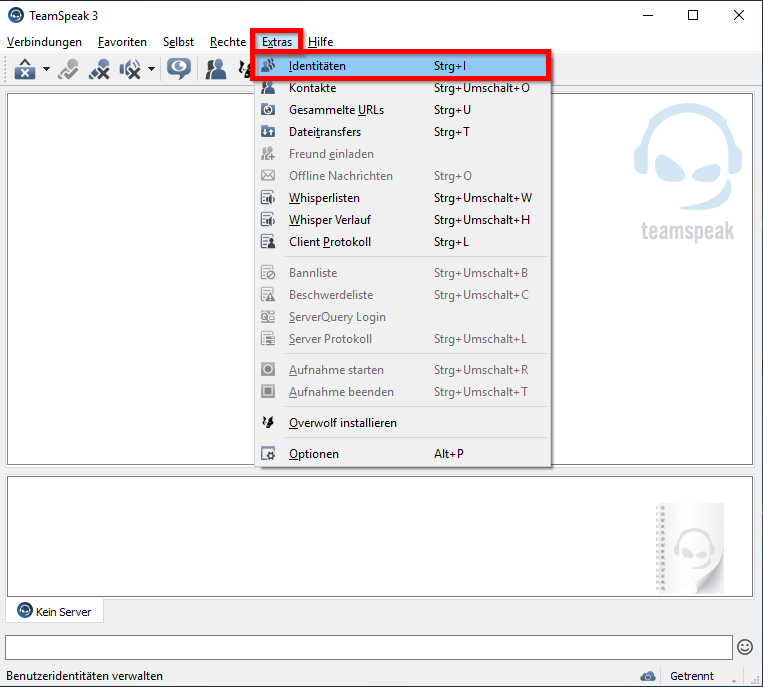Maximize the TeamSpeak 3 window
Viewport: 763px width, 687px height.
click(693, 16)
